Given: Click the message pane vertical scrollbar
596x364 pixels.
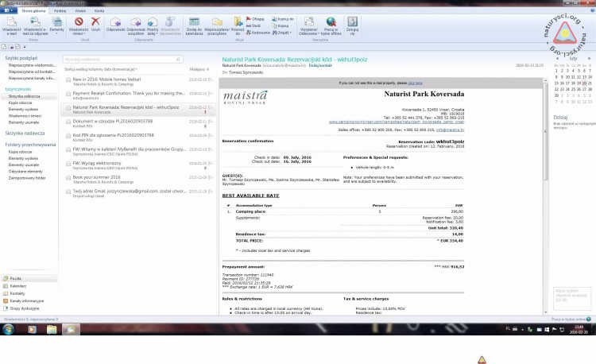Looking at the screenshot, I should (546, 196).
